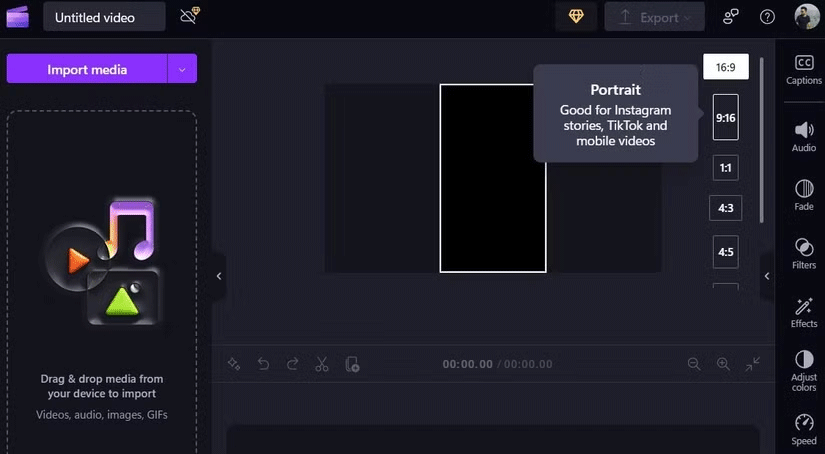Collapse the right property panel arrow
The width and height of the screenshot is (825, 454).
click(x=767, y=276)
